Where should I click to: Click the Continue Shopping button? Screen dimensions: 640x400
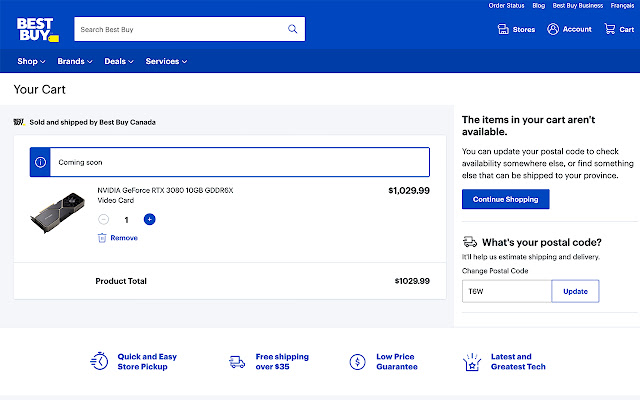(x=505, y=199)
